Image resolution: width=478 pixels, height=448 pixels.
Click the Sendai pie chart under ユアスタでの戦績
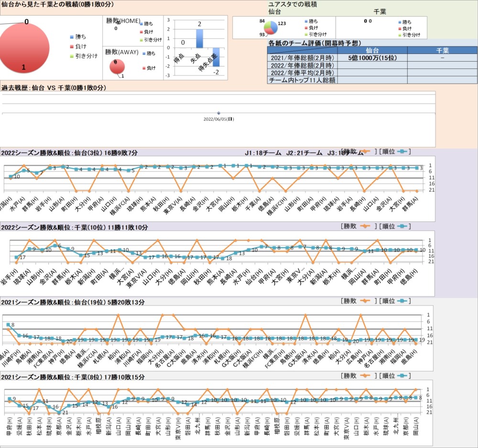click(271, 28)
